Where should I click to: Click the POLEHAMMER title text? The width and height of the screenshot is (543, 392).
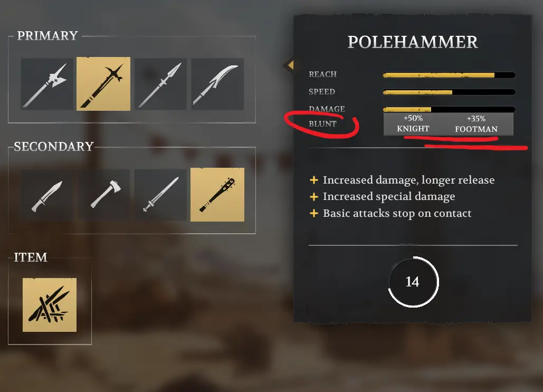click(x=413, y=42)
